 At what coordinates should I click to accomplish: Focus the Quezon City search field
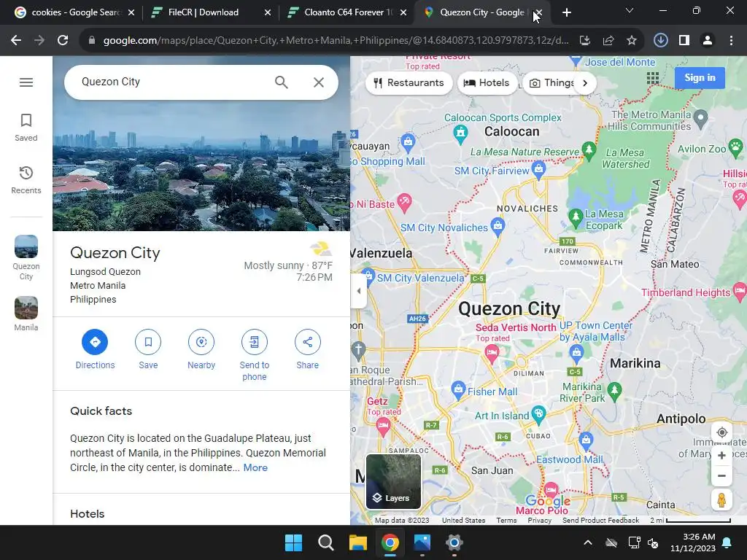pyautogui.click(x=171, y=82)
